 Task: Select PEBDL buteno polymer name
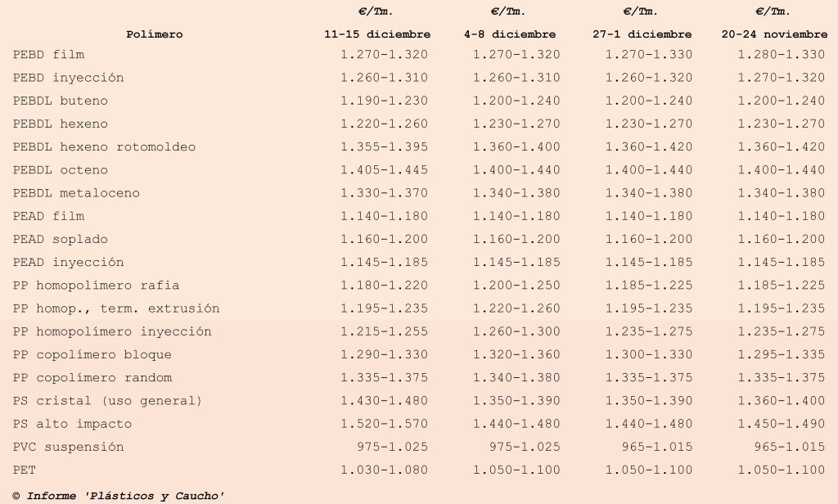tap(61, 101)
